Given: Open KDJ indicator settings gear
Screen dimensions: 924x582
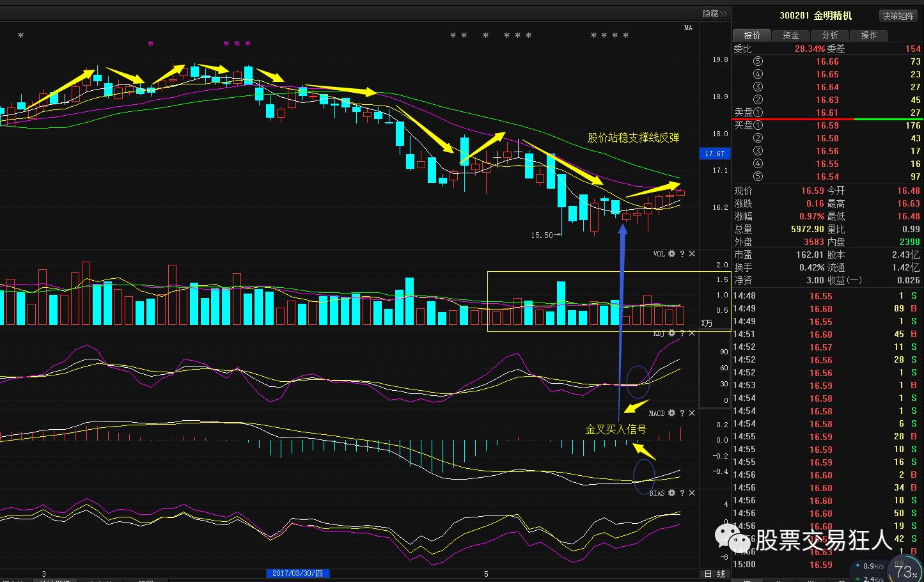Looking at the screenshot, I should [671, 333].
